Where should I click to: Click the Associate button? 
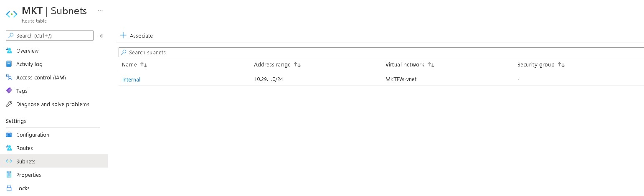(x=137, y=36)
